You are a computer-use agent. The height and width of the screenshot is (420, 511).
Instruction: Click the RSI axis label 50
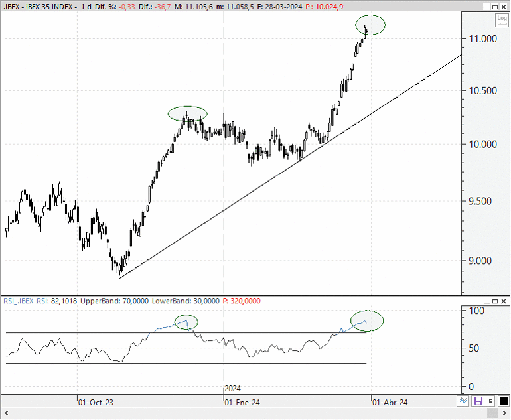tap(474, 348)
